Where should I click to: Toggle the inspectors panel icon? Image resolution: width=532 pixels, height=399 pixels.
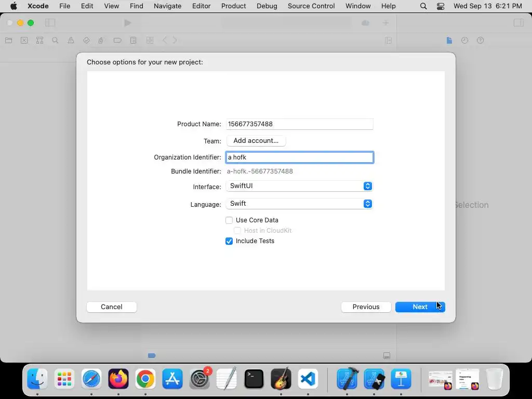point(518,23)
